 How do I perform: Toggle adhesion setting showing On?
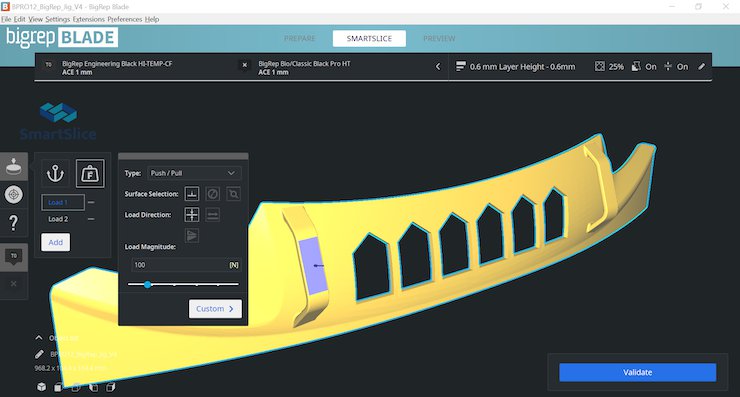(x=676, y=67)
